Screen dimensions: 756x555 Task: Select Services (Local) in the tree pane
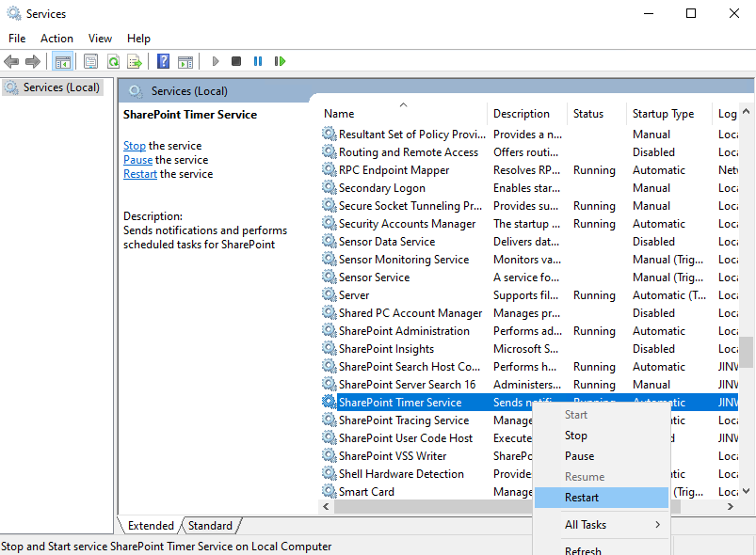click(53, 87)
